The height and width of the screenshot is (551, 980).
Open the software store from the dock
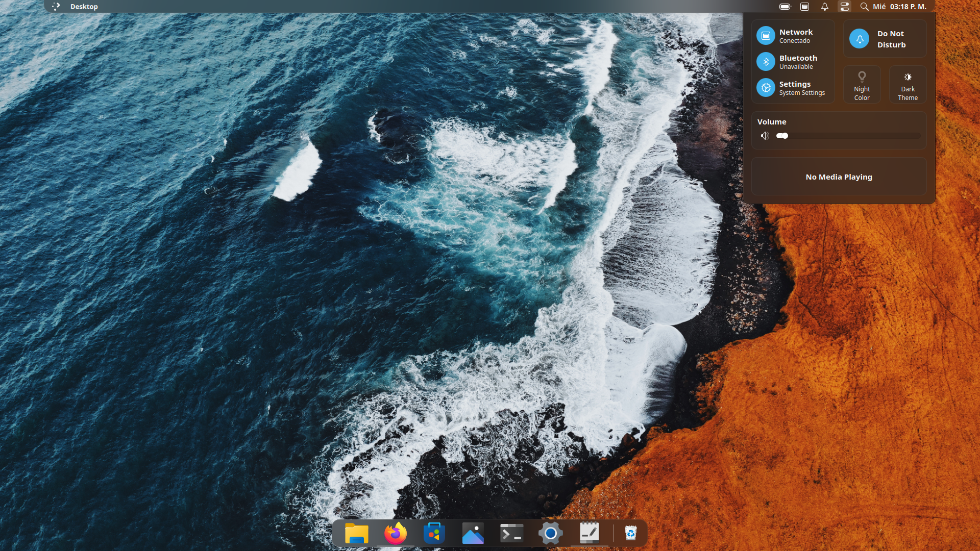(x=434, y=534)
